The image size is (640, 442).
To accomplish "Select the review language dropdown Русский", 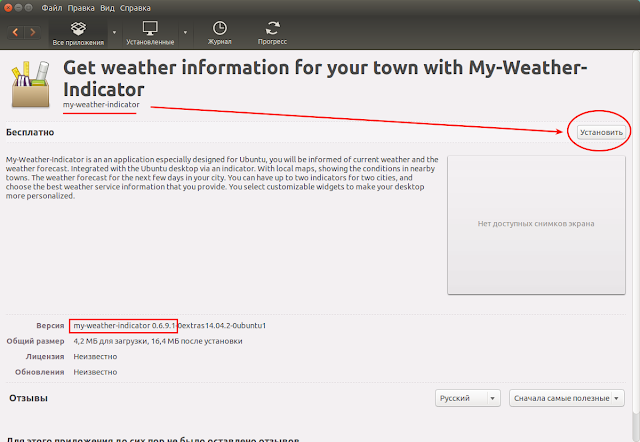I will point(468,398).
